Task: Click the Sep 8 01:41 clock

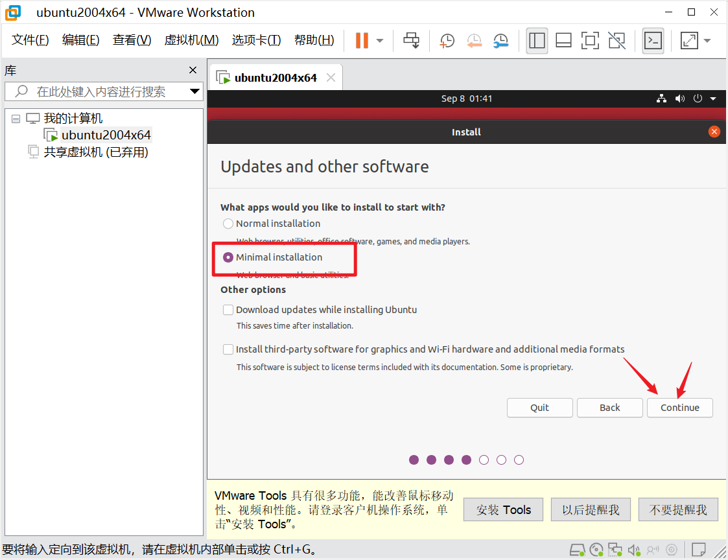Action: click(466, 99)
